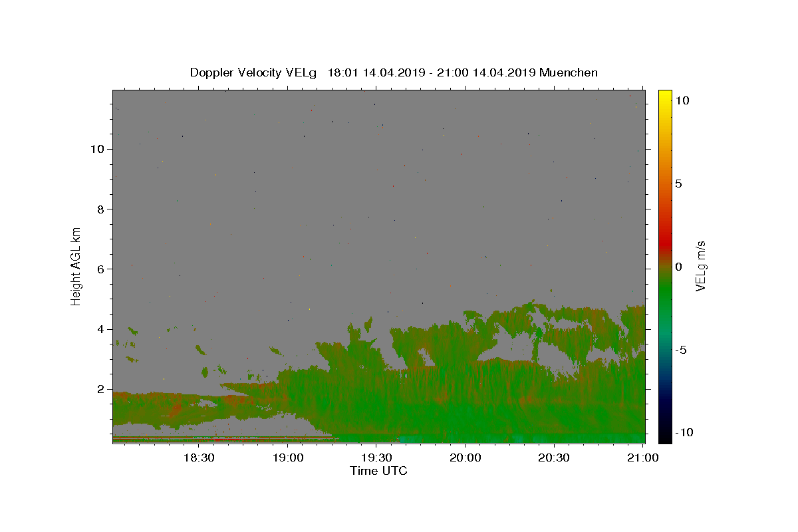Click the height tick label 4
Image resolution: width=798 pixels, height=532 pixels.
[101, 329]
